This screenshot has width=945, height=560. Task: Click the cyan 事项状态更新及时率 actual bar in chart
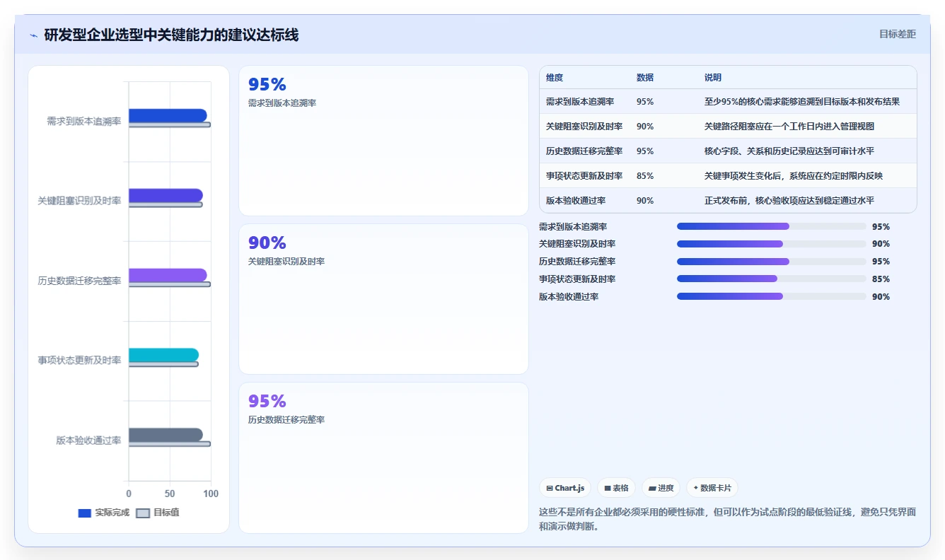(163, 355)
